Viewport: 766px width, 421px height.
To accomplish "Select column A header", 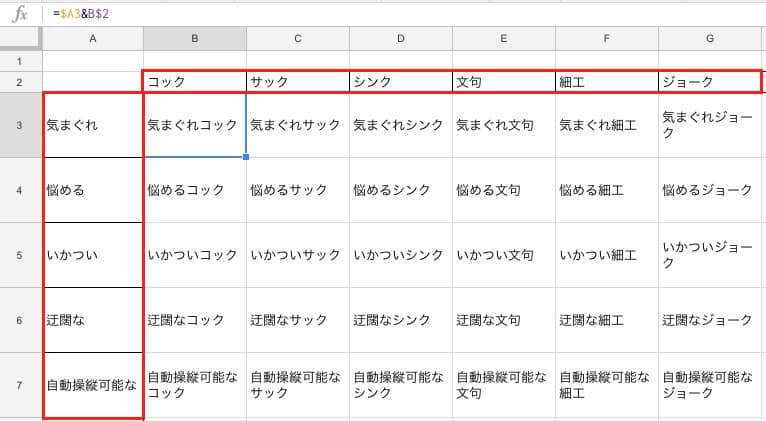I will 93,39.
